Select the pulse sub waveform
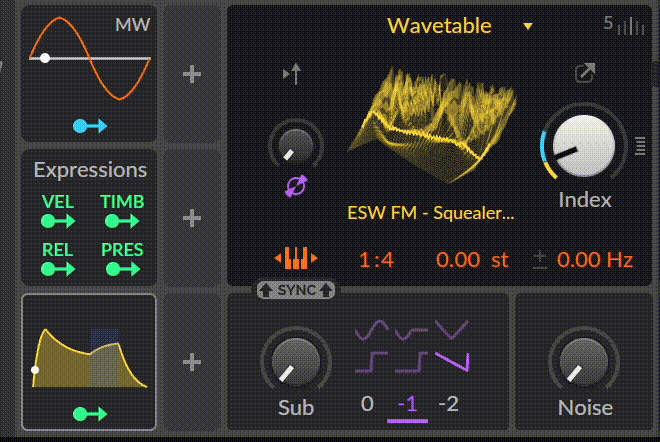This screenshot has height=442, width=660. [412, 362]
